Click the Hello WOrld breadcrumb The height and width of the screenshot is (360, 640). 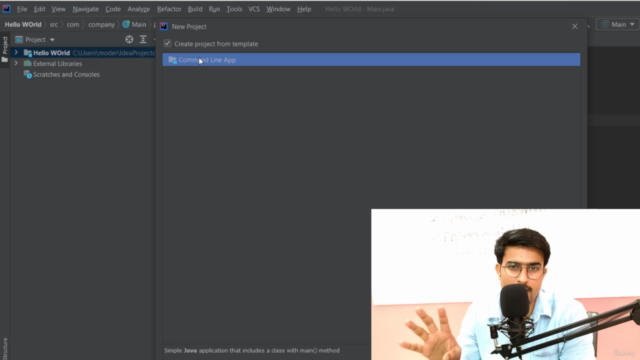pyautogui.click(x=23, y=24)
